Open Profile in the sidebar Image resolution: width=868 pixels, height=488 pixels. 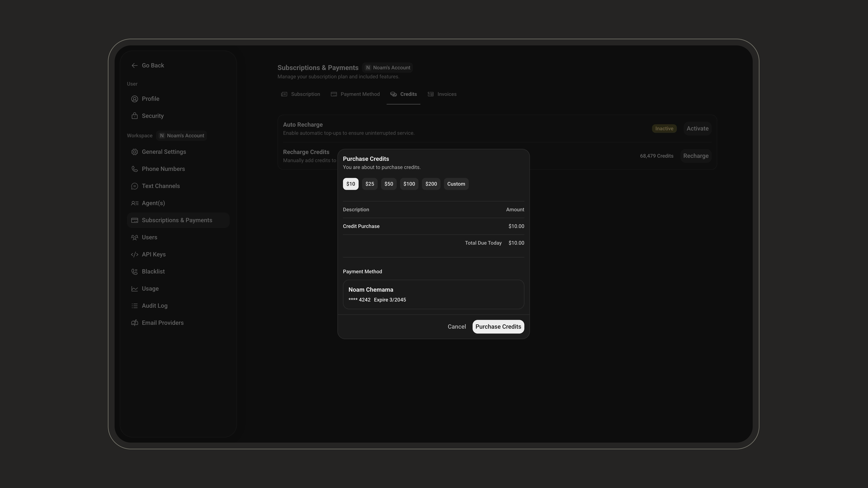(178, 99)
